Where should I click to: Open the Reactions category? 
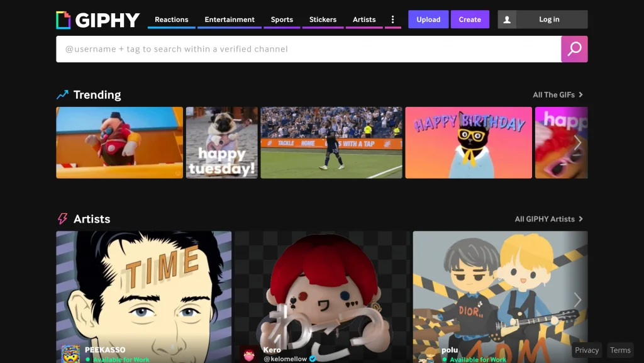(171, 20)
